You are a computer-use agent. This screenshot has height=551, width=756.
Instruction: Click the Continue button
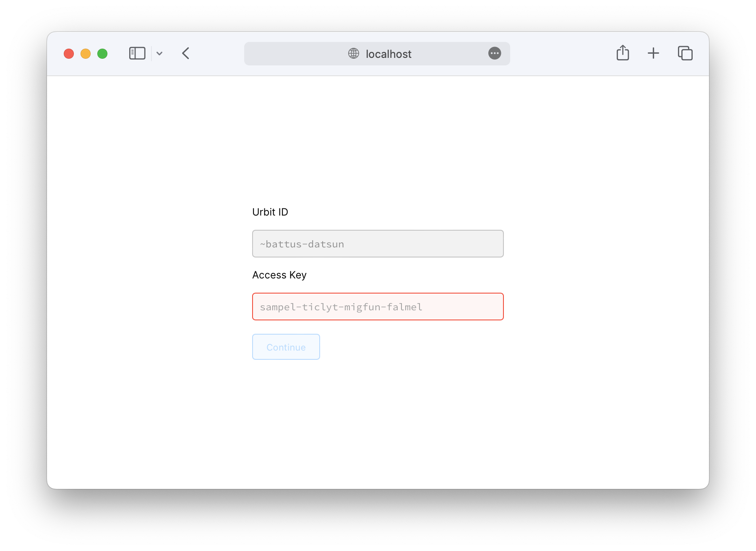point(286,347)
